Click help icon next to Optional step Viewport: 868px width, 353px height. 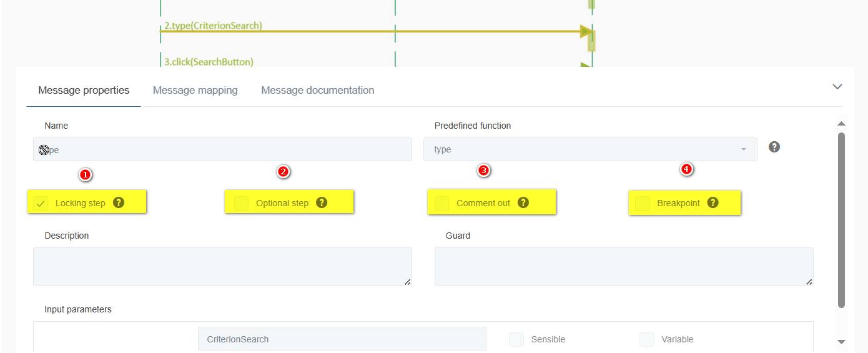coord(322,202)
